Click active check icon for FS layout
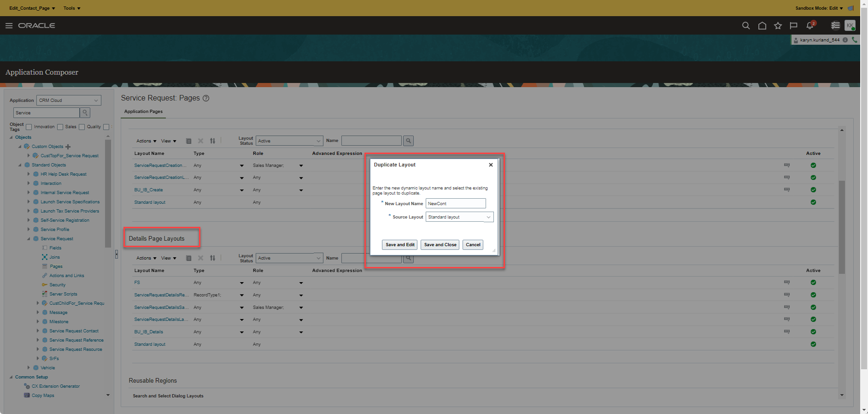The width and height of the screenshot is (868, 414). pyautogui.click(x=813, y=283)
